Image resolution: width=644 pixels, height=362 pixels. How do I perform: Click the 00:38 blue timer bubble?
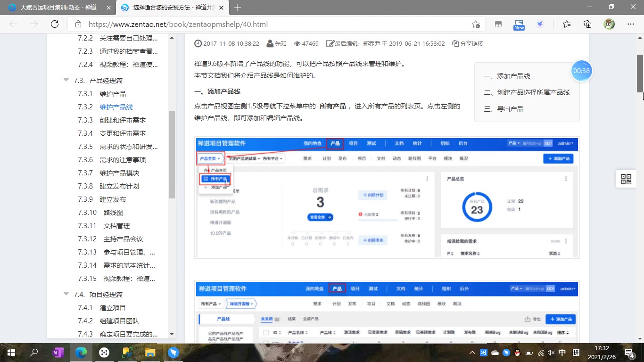point(582,71)
